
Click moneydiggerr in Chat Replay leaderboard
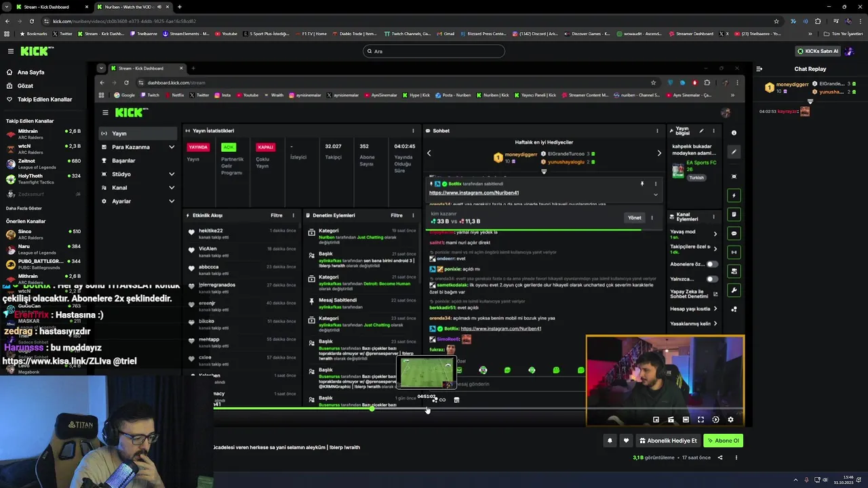[x=792, y=85]
